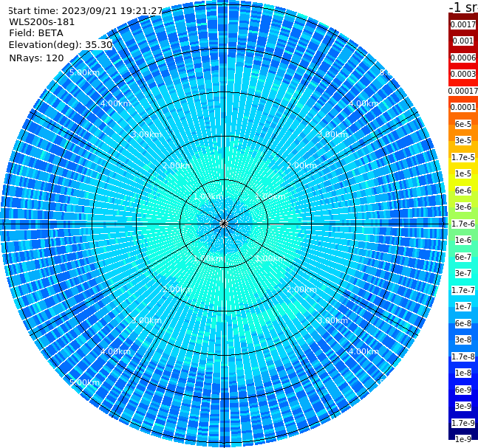Screen dimensions: 478x448
Task: Pick the 1e-5 colorbar label
Action: pos(463,173)
